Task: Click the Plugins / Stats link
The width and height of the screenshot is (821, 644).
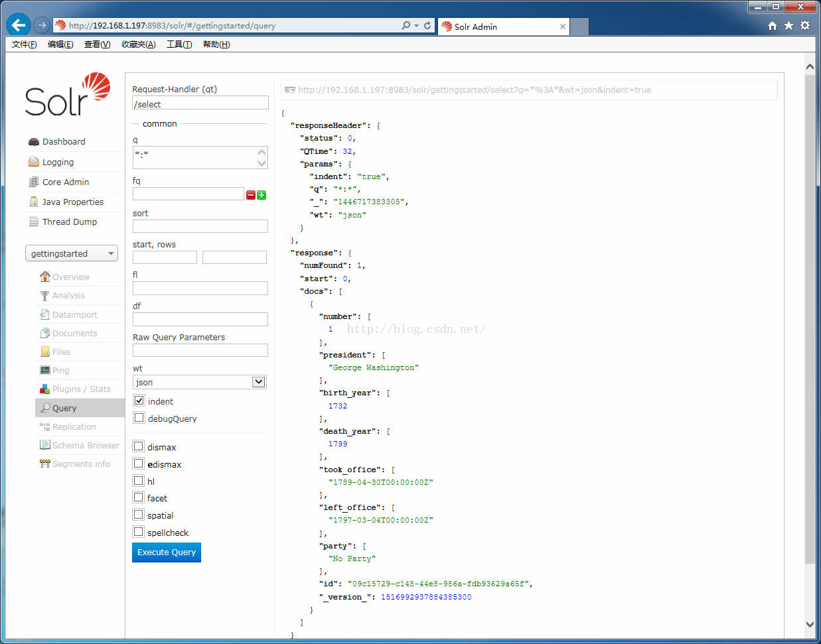Action: pos(82,389)
